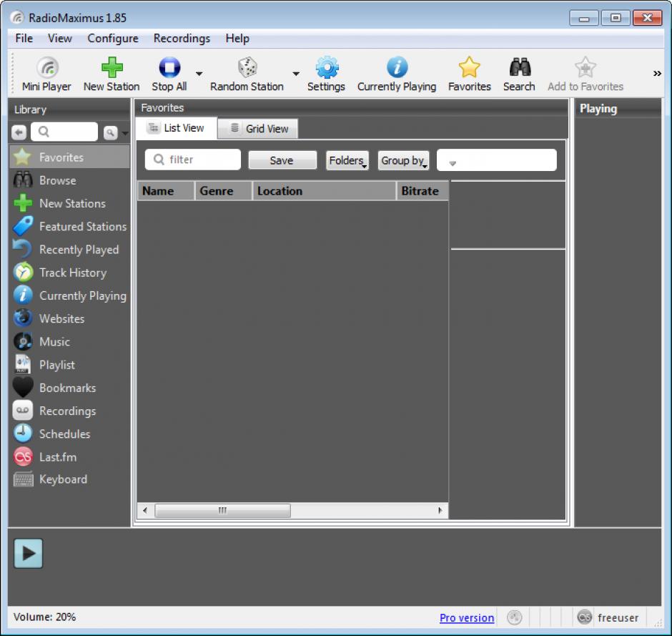Click the Stop All toolbar button
The image size is (672, 636).
coord(169,74)
